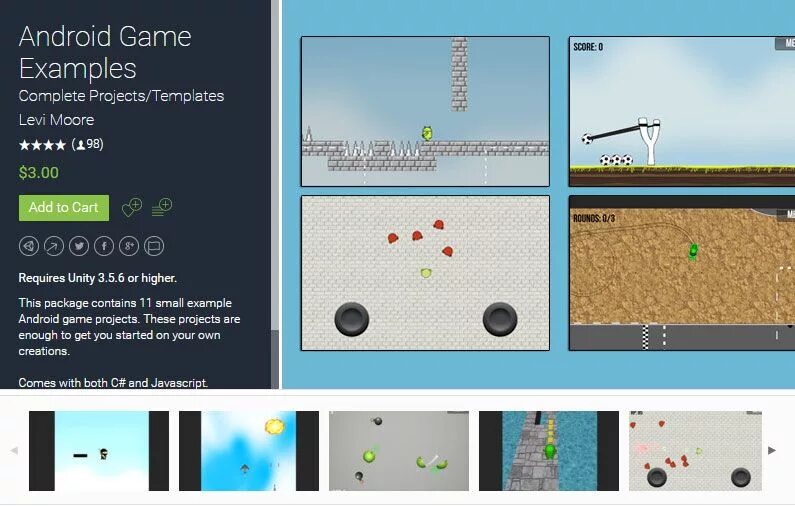Share package on Facebook
This screenshot has height=506, width=795.
tap(104, 246)
